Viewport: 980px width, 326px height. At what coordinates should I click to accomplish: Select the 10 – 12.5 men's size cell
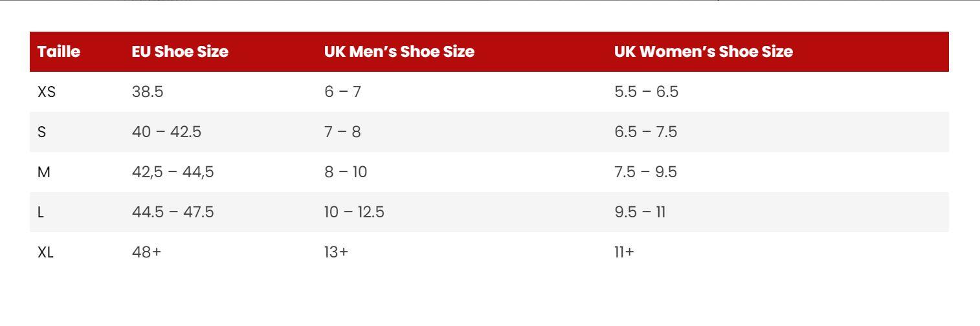[x=355, y=212]
